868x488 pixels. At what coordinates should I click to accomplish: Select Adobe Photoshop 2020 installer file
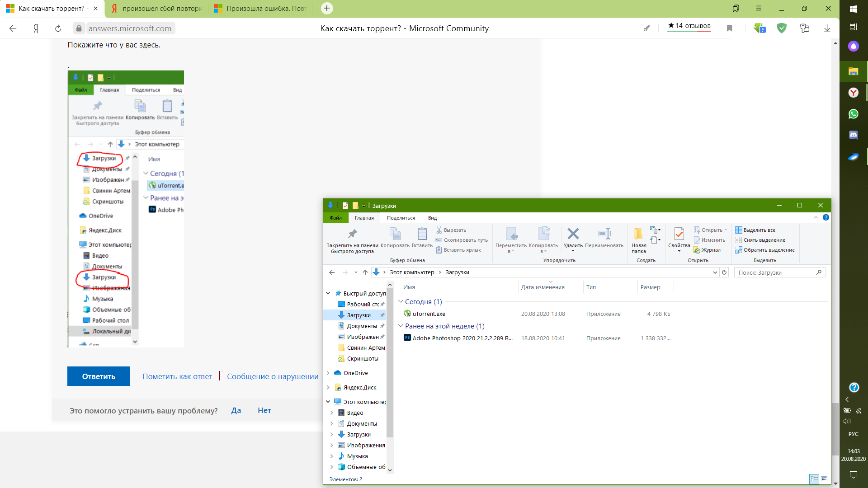[x=458, y=338]
